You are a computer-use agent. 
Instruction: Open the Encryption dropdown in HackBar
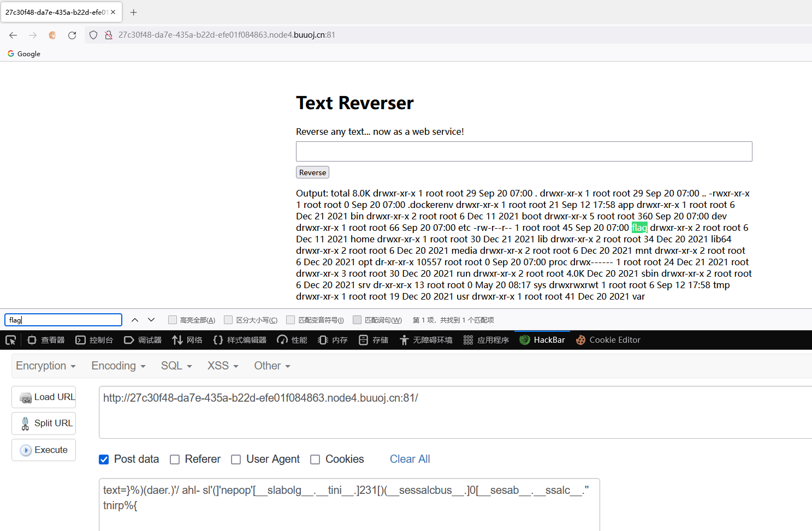pyautogui.click(x=45, y=366)
